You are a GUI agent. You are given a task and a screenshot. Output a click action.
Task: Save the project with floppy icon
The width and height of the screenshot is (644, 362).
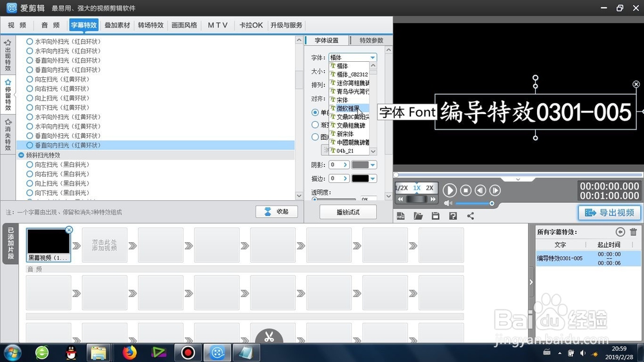pyautogui.click(x=435, y=216)
